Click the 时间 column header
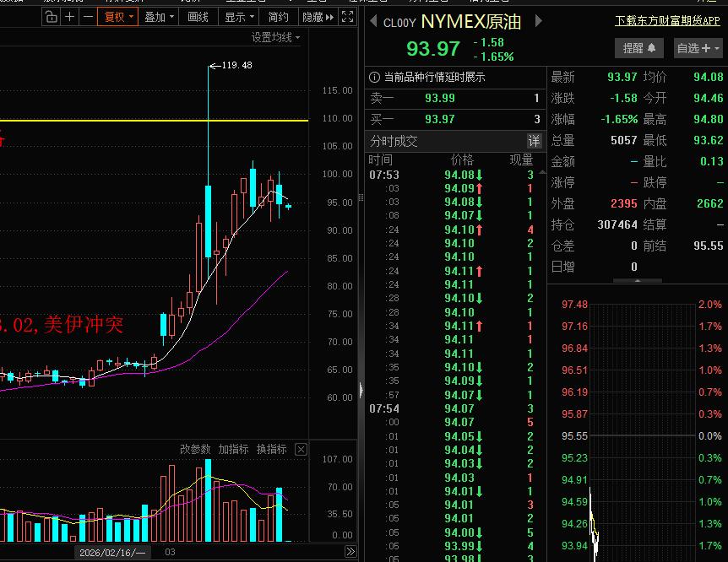Image resolution: width=728 pixels, height=562 pixels. [380, 159]
